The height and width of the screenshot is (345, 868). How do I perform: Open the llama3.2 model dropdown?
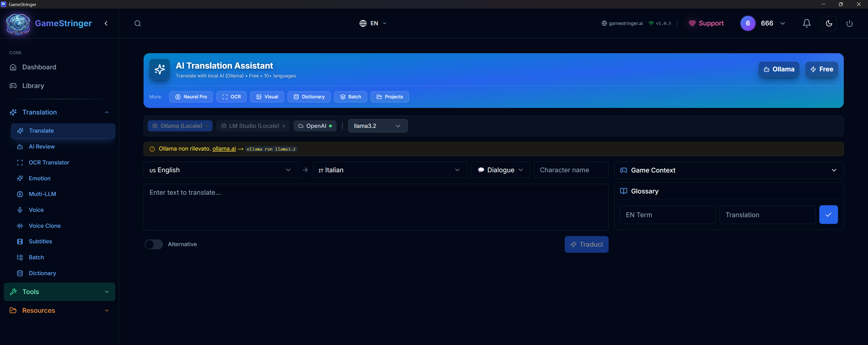[377, 126]
